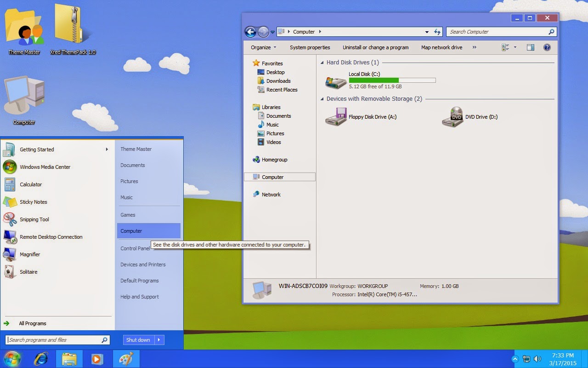Click the Search Computer field
Viewport: 588px width, 368px height.
501,32
